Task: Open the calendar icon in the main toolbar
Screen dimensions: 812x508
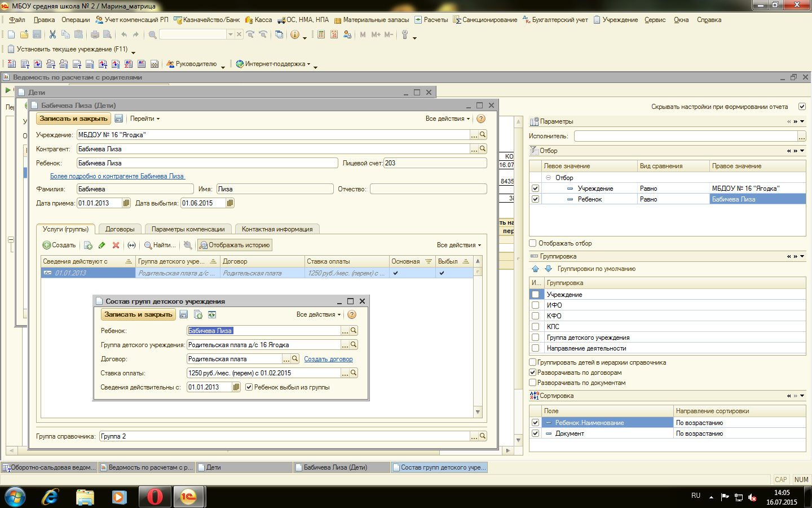Action: pos(334,34)
